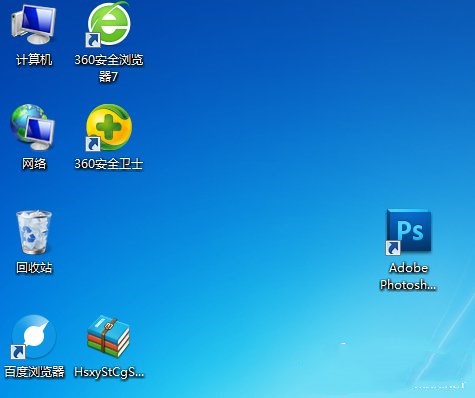The image size is (475, 398).
Task: Click the "回收站" label text
Action: pyautogui.click(x=34, y=267)
